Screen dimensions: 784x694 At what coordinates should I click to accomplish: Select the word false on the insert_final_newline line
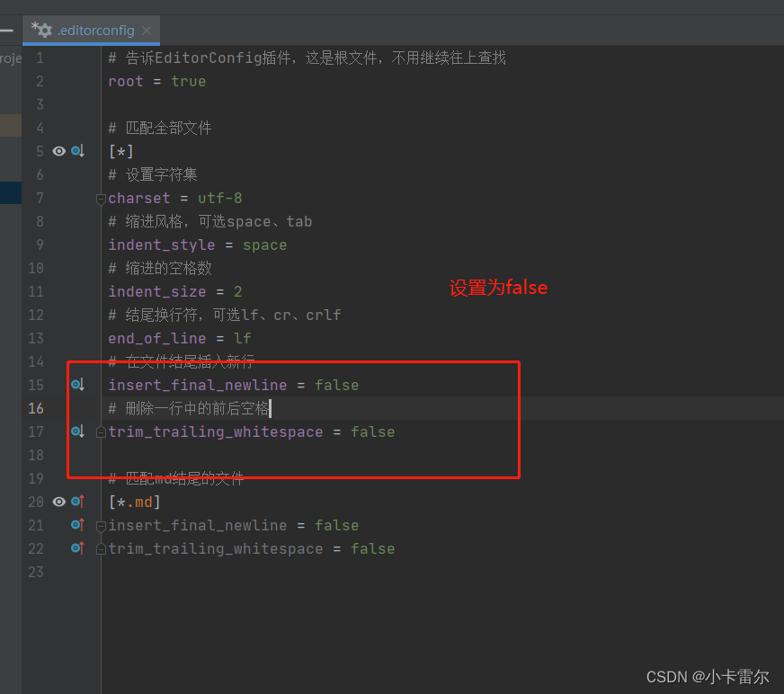336,384
